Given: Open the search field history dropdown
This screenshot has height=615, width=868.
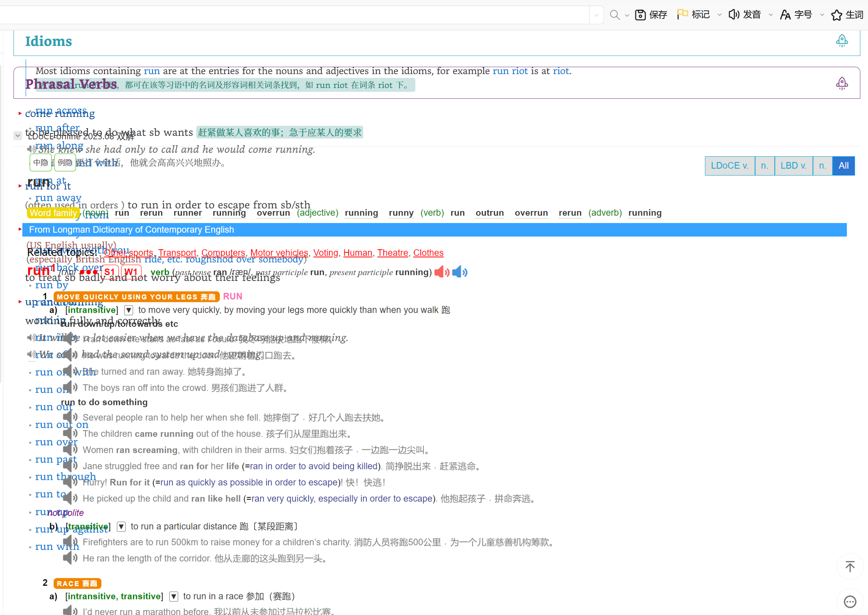Looking at the screenshot, I should [596, 15].
